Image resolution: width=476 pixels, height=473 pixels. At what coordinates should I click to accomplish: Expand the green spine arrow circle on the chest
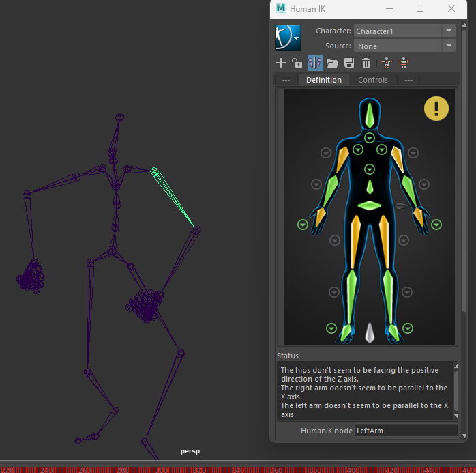370,169
